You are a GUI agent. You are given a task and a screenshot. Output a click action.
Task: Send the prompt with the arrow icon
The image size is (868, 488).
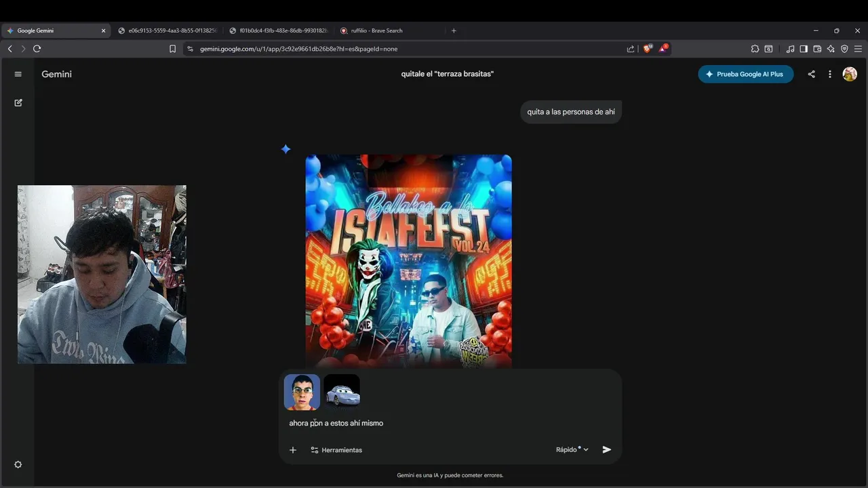[x=607, y=449]
